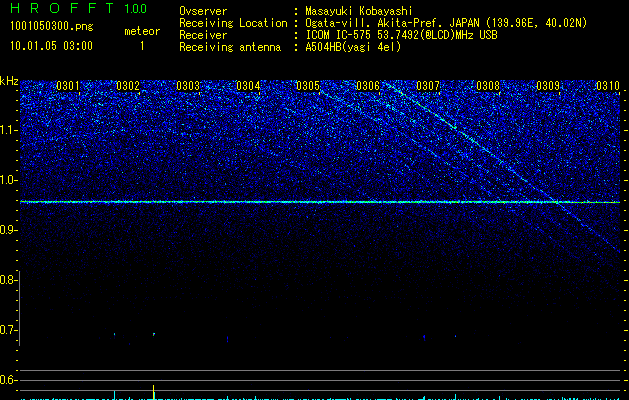Click the tall yellow spike in the bottom intensity graph
The image size is (629, 400).
153,392
